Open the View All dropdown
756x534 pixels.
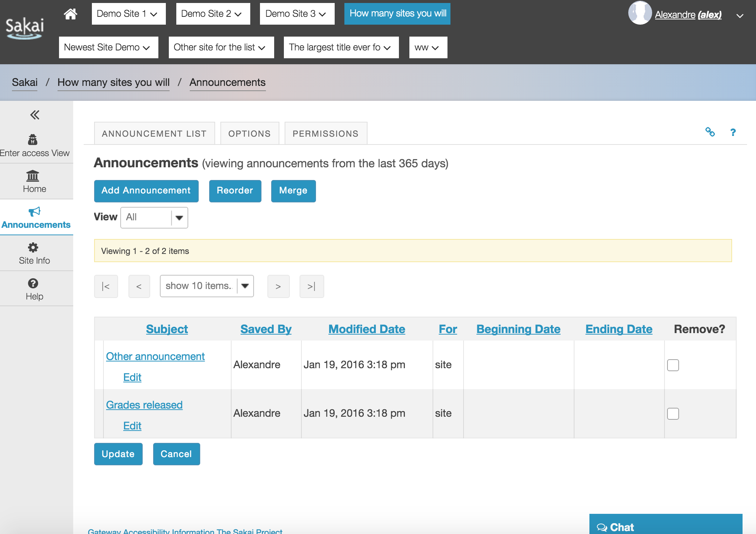[154, 217]
